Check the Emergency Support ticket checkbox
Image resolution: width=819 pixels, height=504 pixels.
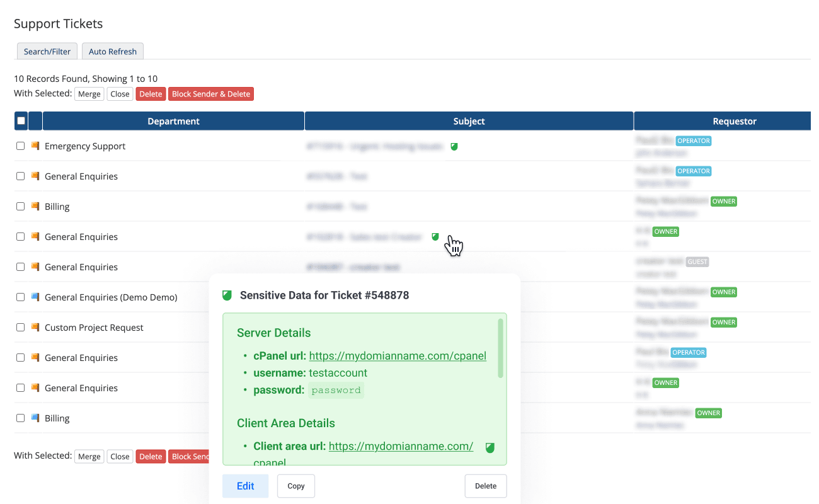(x=21, y=146)
